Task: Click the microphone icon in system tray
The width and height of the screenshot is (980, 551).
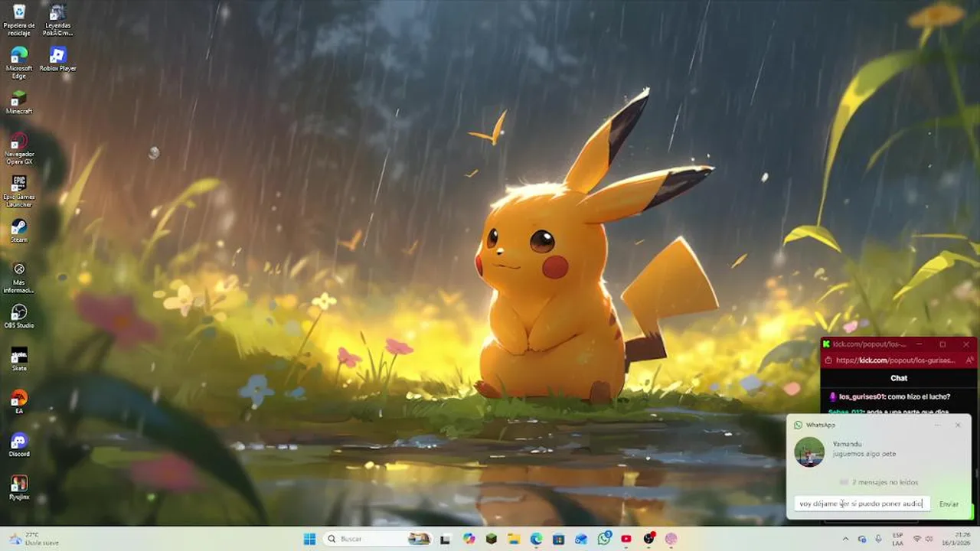Action: (878, 539)
